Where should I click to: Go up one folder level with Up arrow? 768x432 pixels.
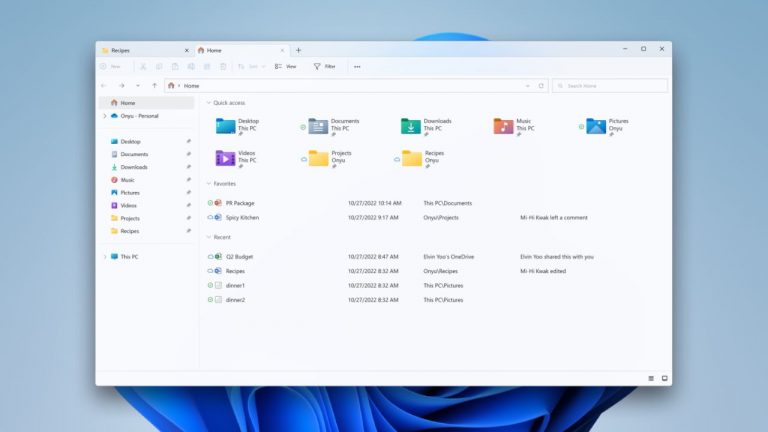click(x=153, y=86)
